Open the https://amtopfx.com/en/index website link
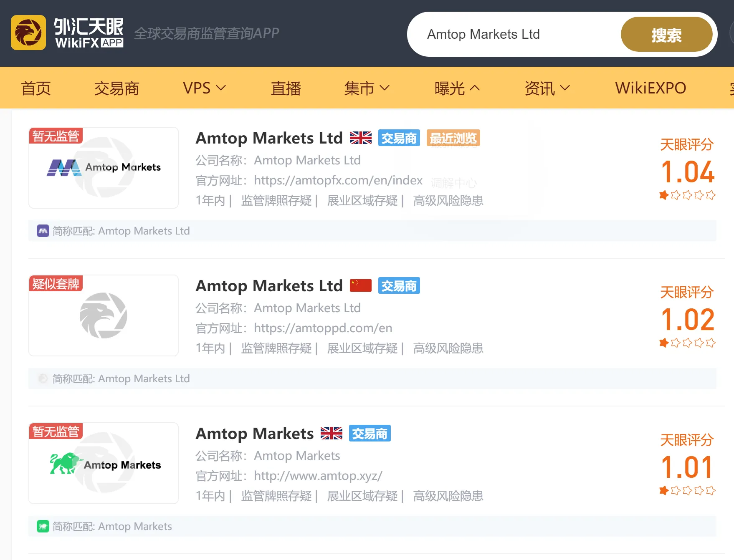The height and width of the screenshot is (560, 734). pyautogui.click(x=338, y=180)
